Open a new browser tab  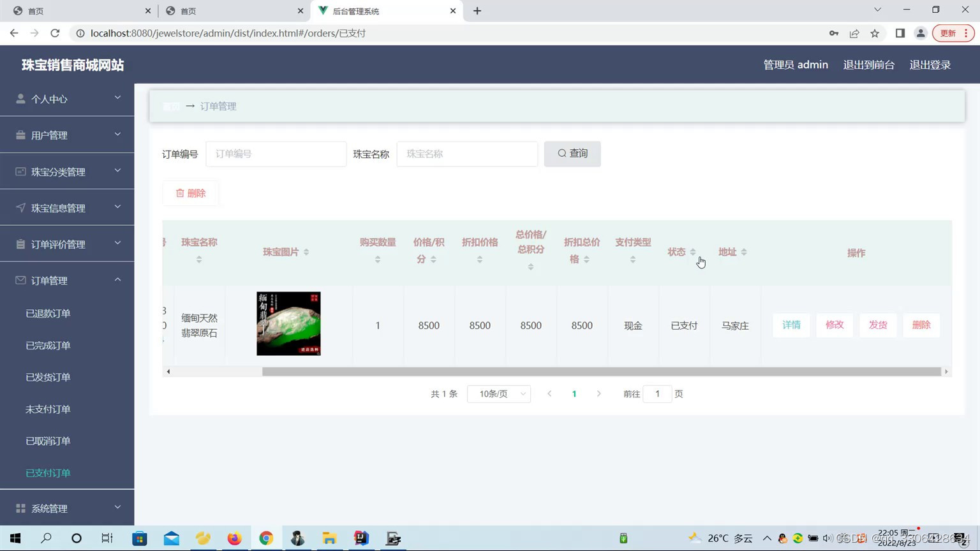(477, 11)
